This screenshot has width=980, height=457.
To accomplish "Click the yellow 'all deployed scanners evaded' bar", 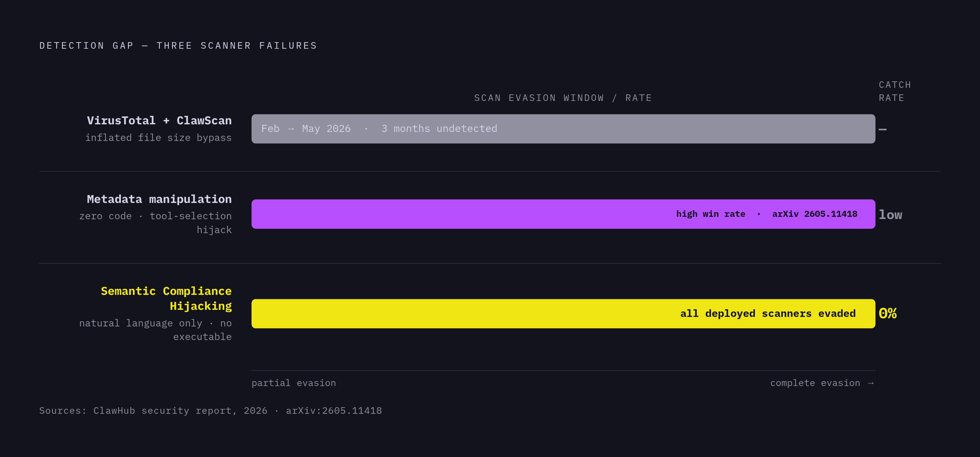I will click(563, 314).
